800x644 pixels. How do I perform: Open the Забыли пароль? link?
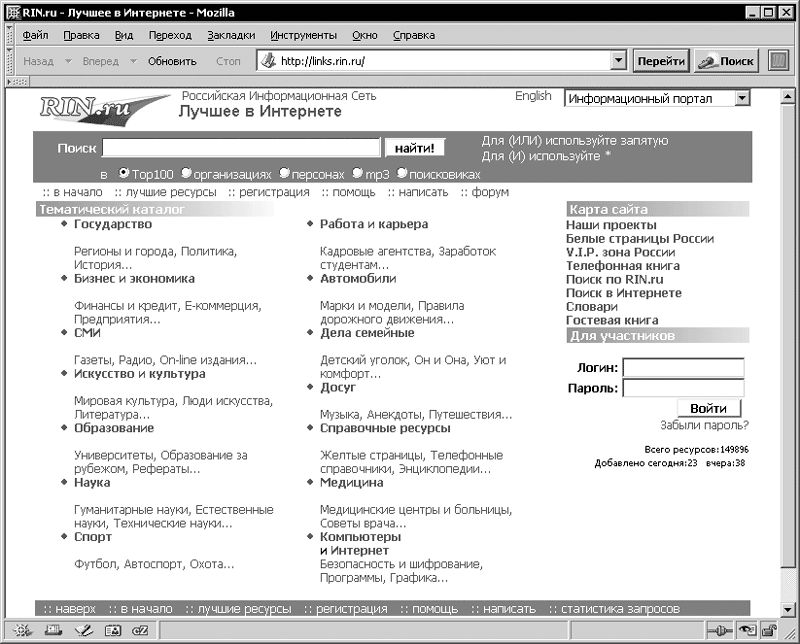click(x=704, y=425)
